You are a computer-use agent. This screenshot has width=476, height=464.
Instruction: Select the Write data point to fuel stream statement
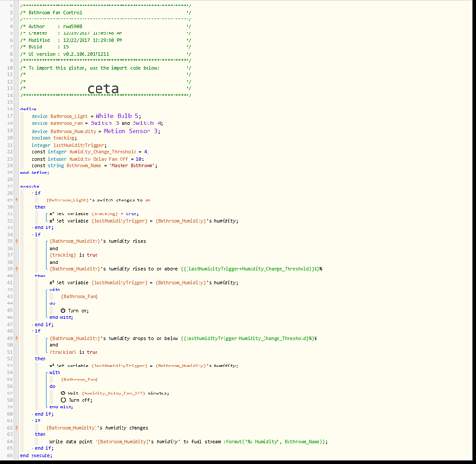(x=188, y=442)
